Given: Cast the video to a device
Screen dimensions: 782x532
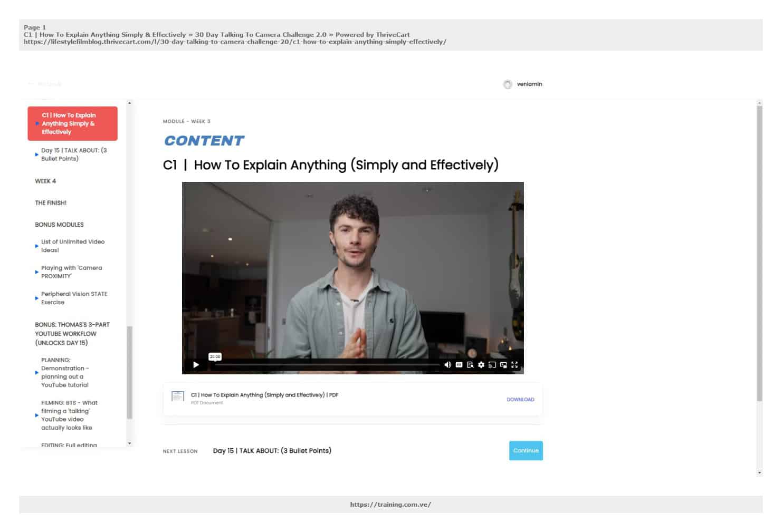Looking at the screenshot, I should pyautogui.click(x=492, y=365).
